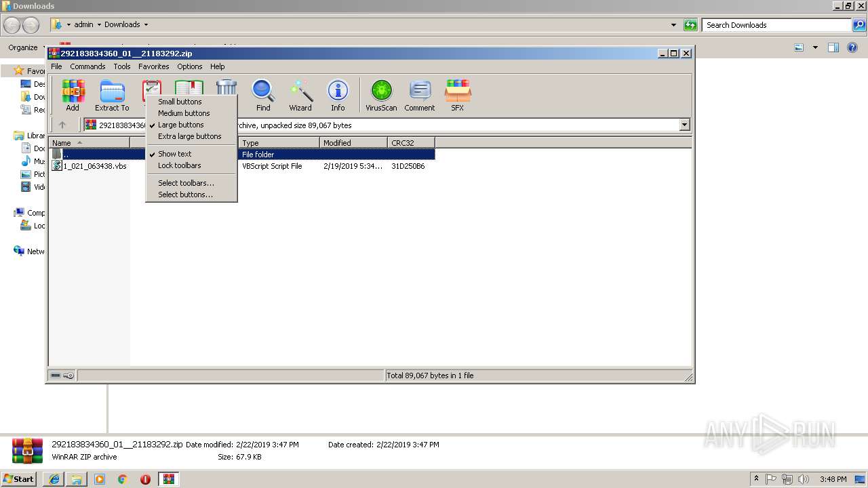Choose Small buttons option
This screenshot has height=488, width=868.
[x=192, y=102]
